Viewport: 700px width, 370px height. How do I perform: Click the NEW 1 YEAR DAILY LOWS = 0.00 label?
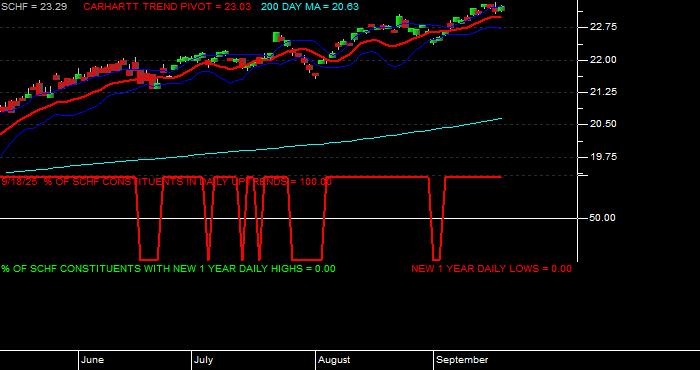point(491,269)
